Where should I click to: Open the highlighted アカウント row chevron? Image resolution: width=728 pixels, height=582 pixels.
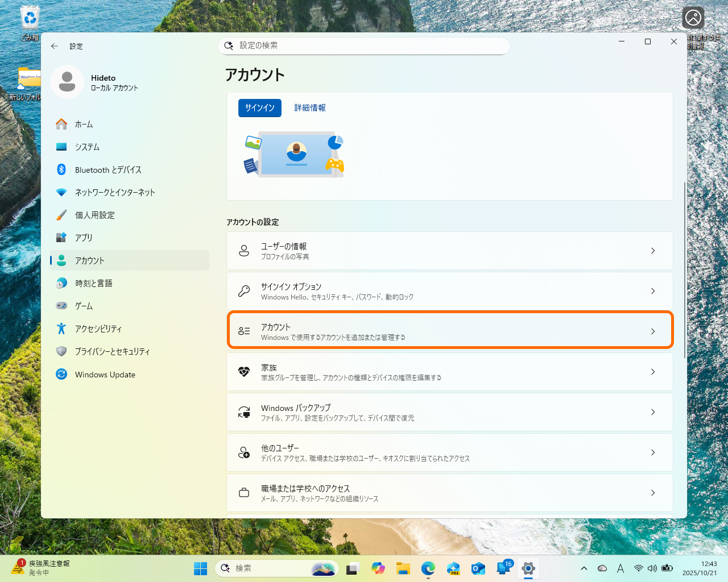653,331
